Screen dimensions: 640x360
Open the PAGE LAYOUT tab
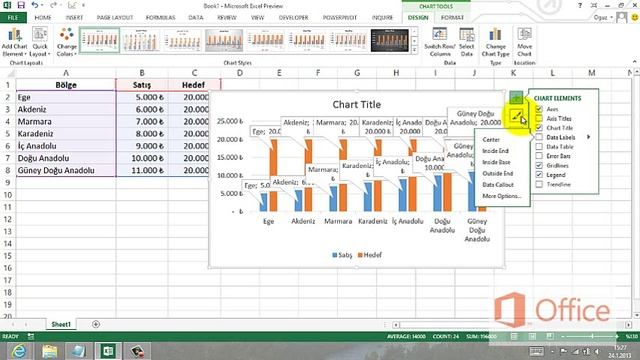point(115,18)
